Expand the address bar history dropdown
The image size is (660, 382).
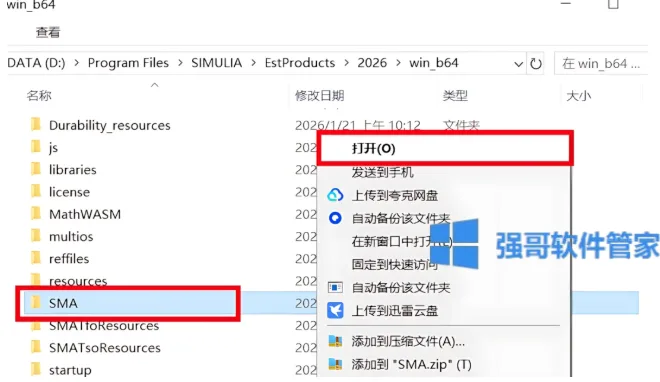click(x=519, y=64)
